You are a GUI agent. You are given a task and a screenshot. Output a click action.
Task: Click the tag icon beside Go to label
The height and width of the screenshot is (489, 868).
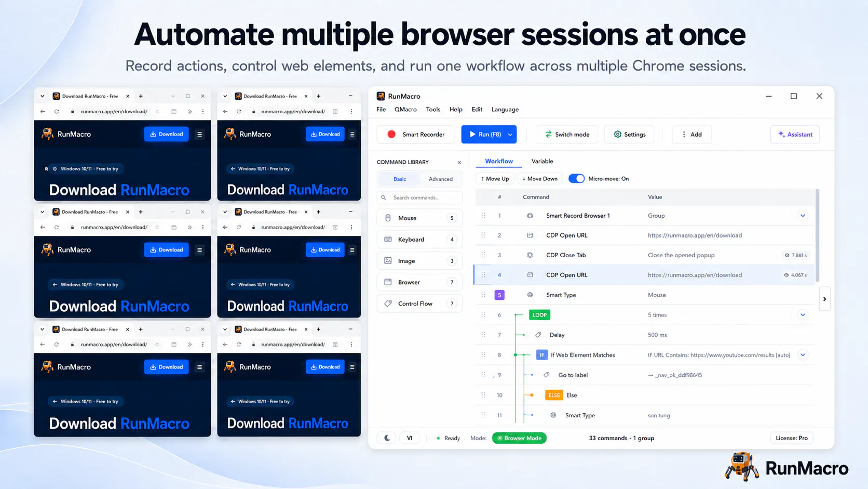547,375
